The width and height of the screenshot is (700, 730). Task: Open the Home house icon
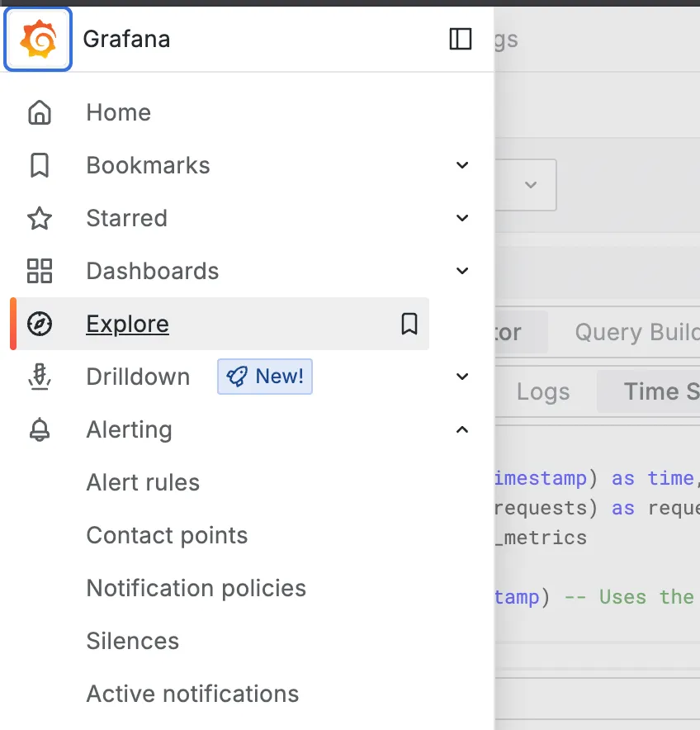tap(40, 112)
